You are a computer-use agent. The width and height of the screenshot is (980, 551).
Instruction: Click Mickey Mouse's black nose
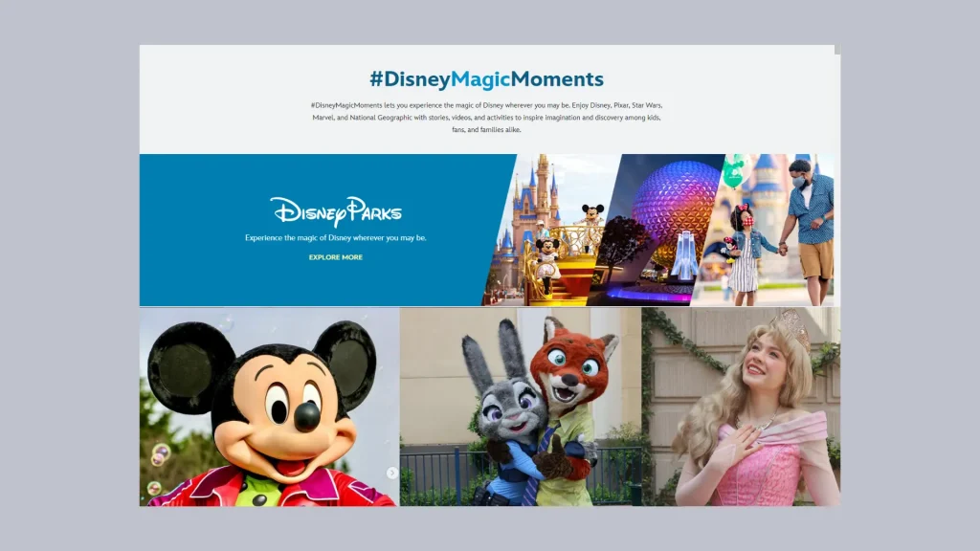point(306,416)
